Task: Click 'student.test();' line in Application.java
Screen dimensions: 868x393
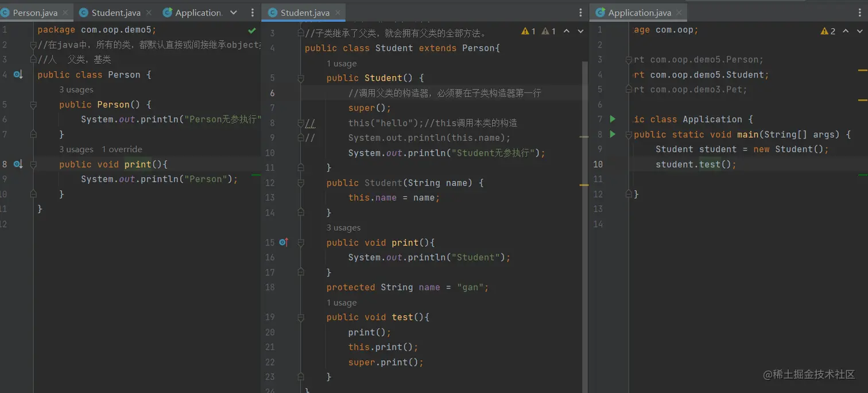Action: tap(696, 164)
